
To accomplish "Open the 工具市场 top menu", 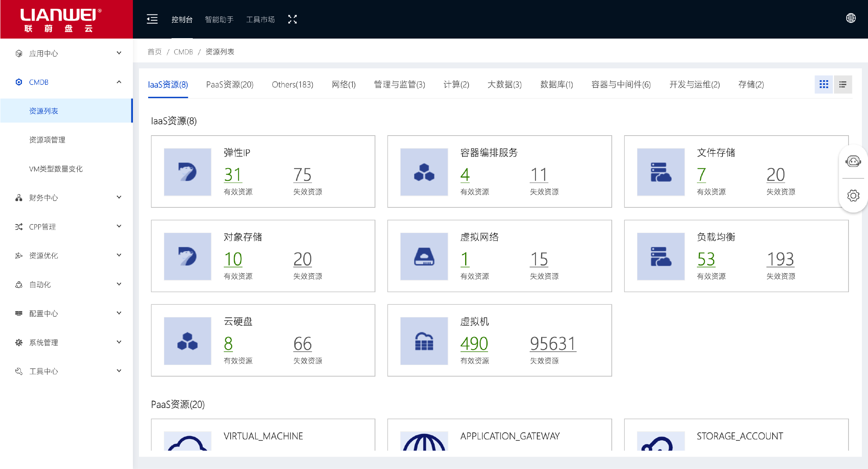I will (260, 19).
